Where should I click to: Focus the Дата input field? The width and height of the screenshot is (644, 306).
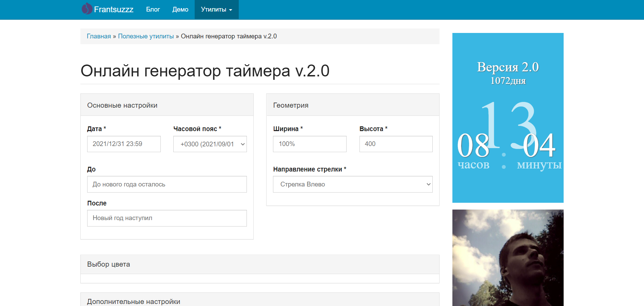124,144
